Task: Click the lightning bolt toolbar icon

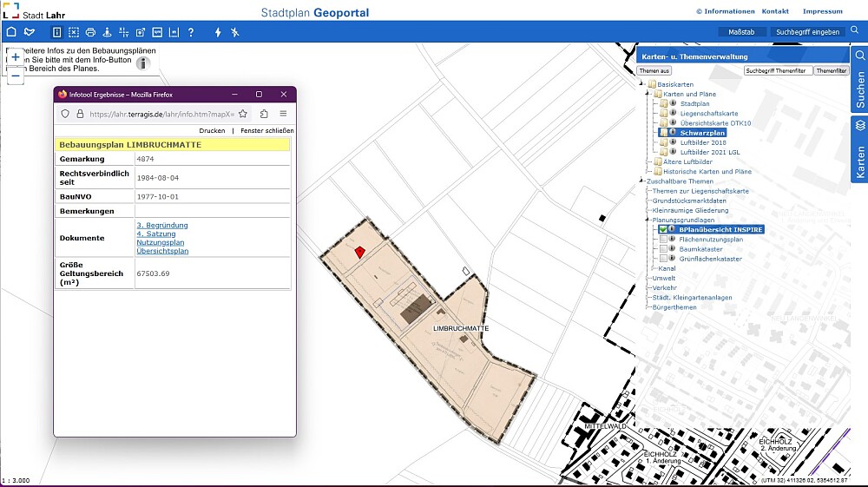Action: click(218, 32)
